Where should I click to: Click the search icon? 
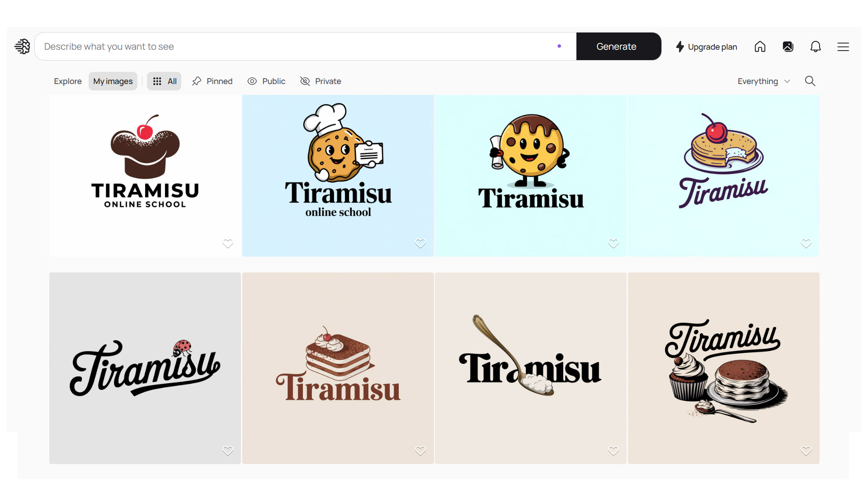click(x=810, y=81)
